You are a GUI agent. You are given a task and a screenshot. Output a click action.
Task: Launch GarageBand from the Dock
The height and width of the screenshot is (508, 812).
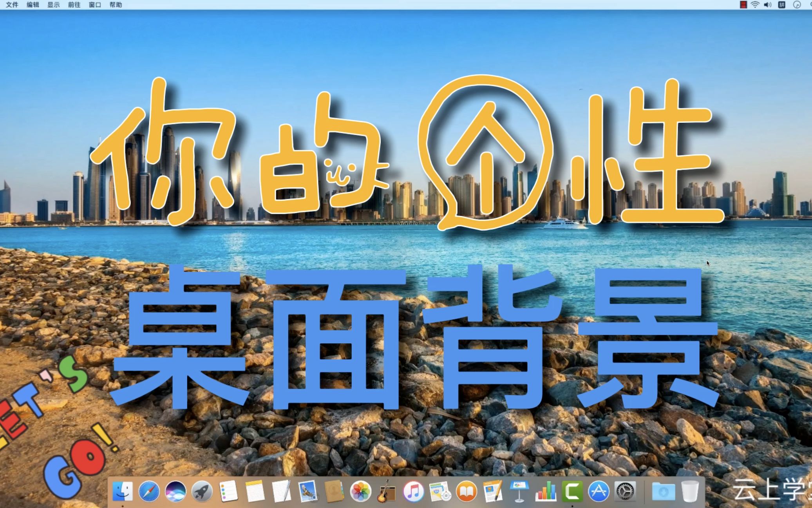387,492
